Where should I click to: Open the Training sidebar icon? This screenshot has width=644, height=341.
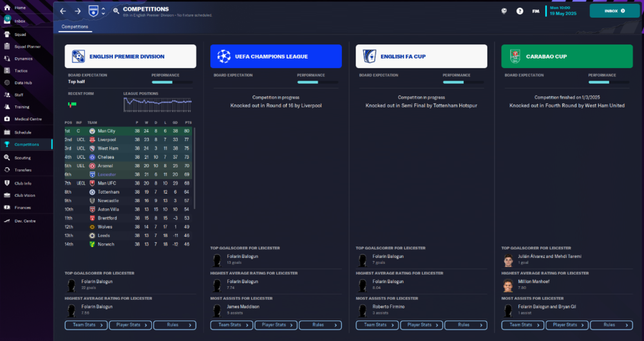coord(7,107)
